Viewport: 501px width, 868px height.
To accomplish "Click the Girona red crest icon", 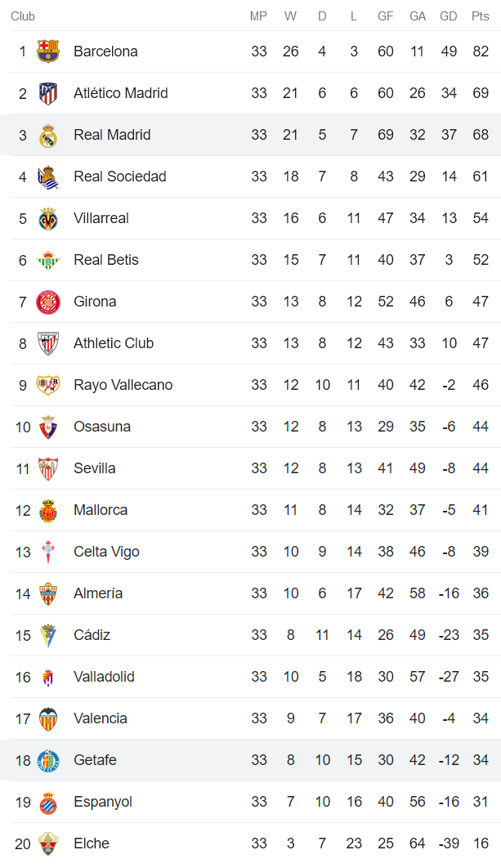I will pos(48,302).
